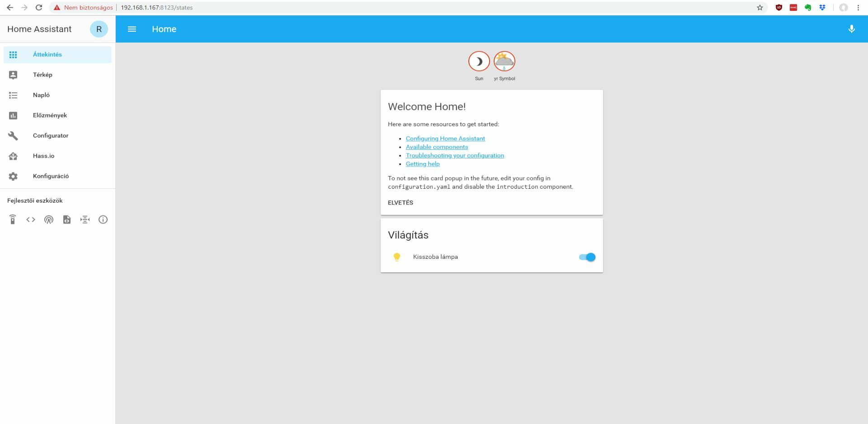Click the Configurator wrench icon
Screen dimensions: 868x424
[13, 136]
